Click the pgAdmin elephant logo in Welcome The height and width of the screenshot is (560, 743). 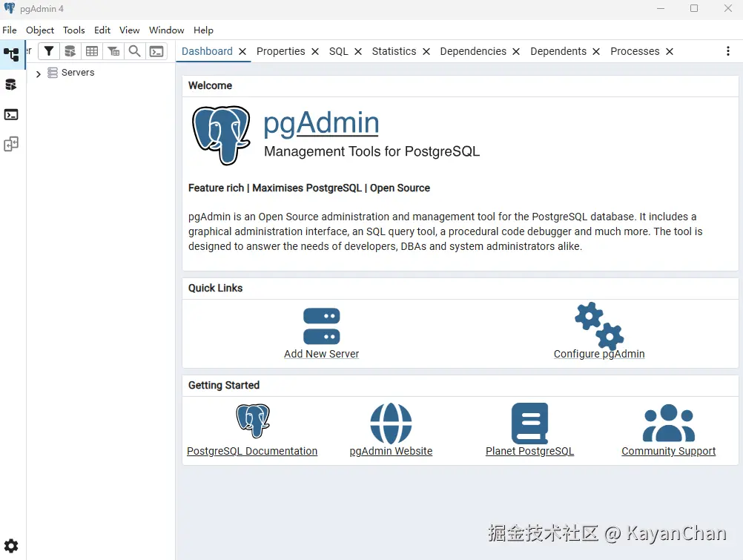[221, 135]
